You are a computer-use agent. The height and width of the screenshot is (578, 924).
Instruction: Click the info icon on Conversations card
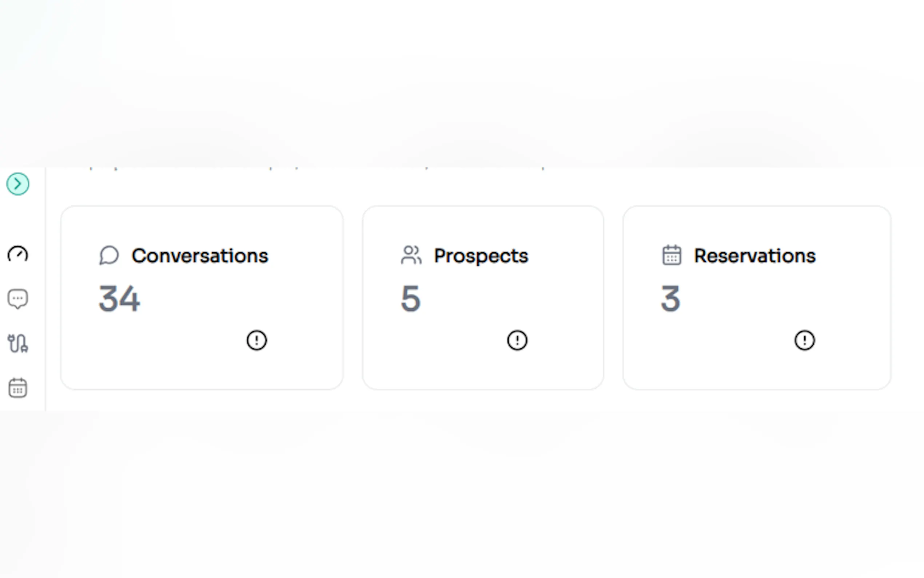coord(256,340)
